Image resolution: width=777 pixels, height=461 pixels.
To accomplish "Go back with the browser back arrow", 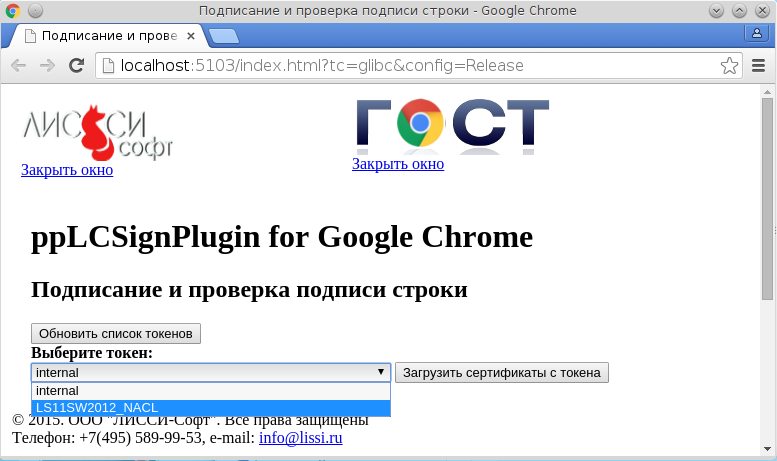I will point(18,65).
